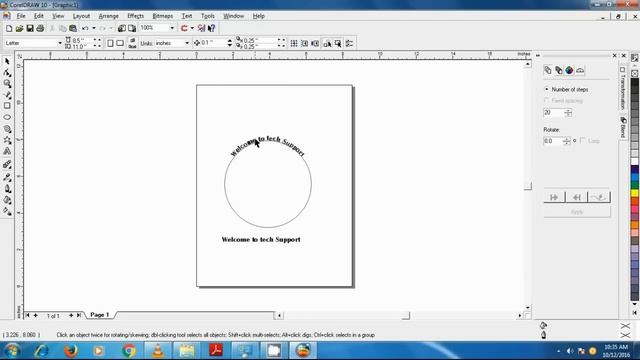Open the Fill tool flyout
The image size is (640, 360).
pos(7,200)
